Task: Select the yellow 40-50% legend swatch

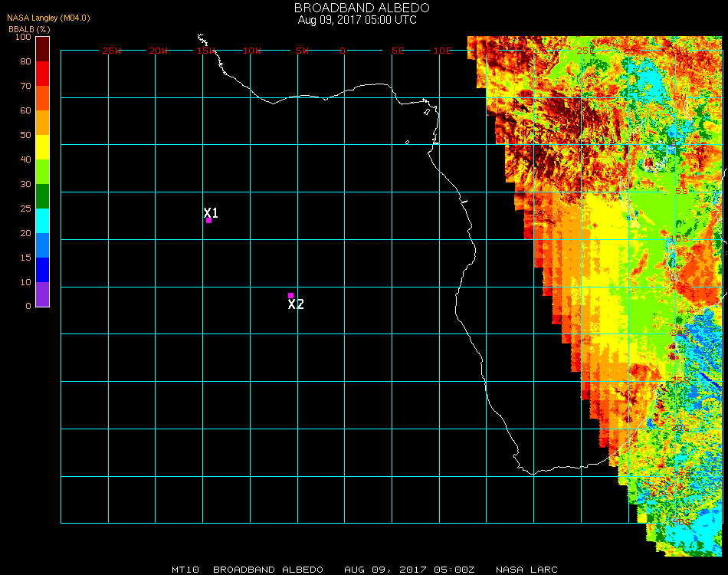Action: (43, 147)
